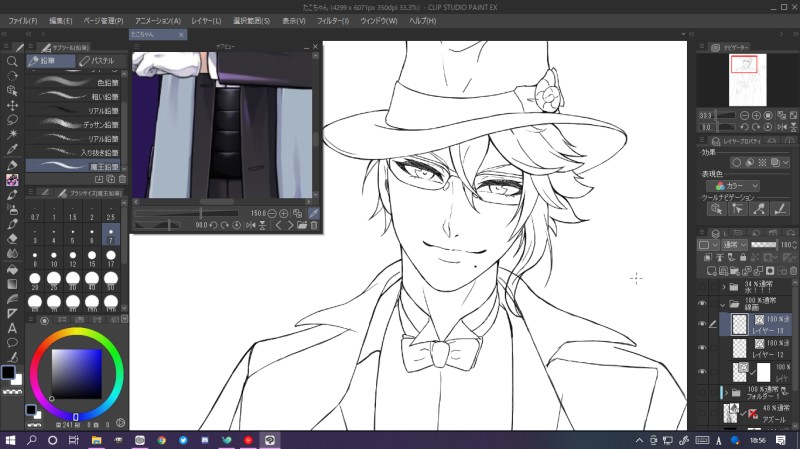This screenshot has width=800, height=449.
Task: Click the main black foreground color swatch
Action: tap(8, 372)
